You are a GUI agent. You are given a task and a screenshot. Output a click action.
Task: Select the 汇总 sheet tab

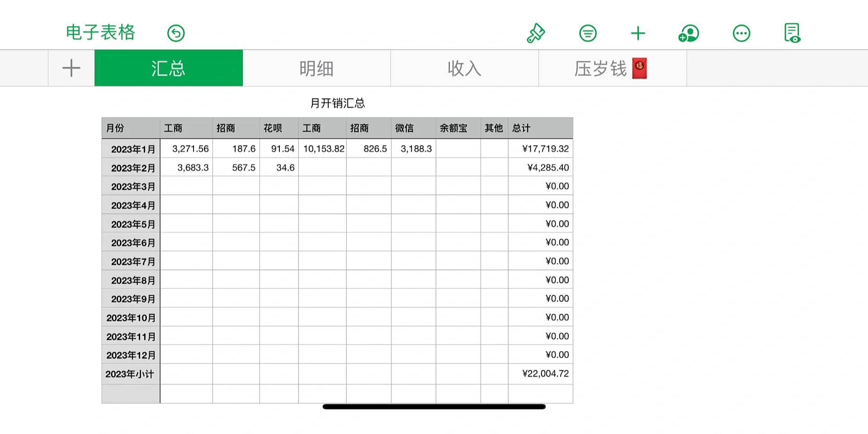tap(168, 68)
